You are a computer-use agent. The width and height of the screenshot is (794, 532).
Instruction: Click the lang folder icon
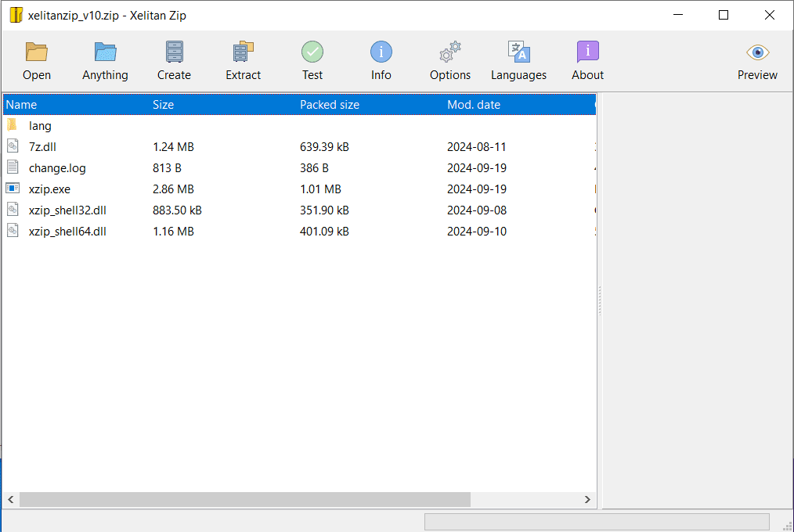click(x=13, y=125)
